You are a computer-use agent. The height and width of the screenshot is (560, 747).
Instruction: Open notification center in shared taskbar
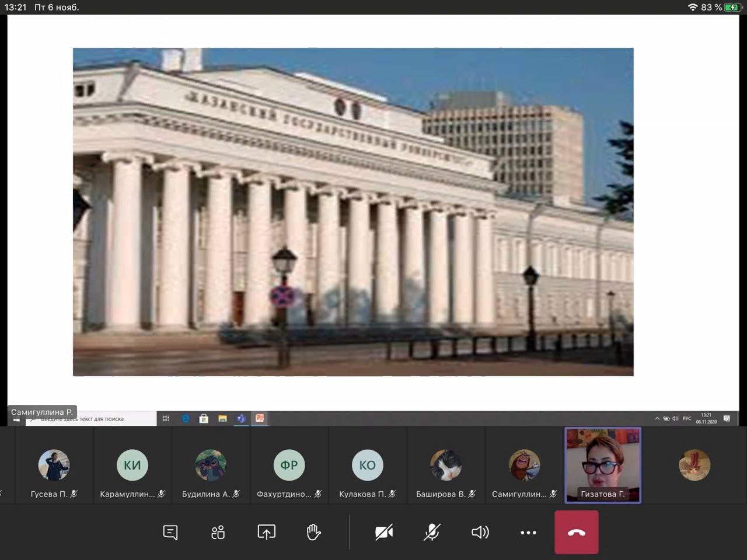(x=727, y=419)
